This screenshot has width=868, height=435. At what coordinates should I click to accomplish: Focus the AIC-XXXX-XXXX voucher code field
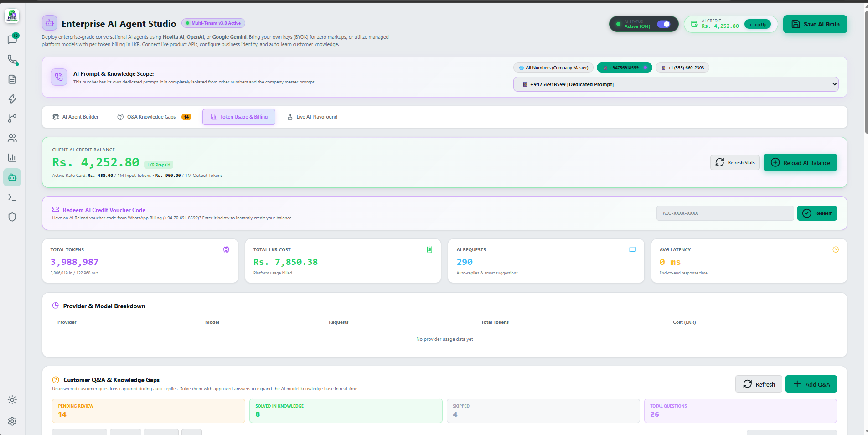[725, 213]
